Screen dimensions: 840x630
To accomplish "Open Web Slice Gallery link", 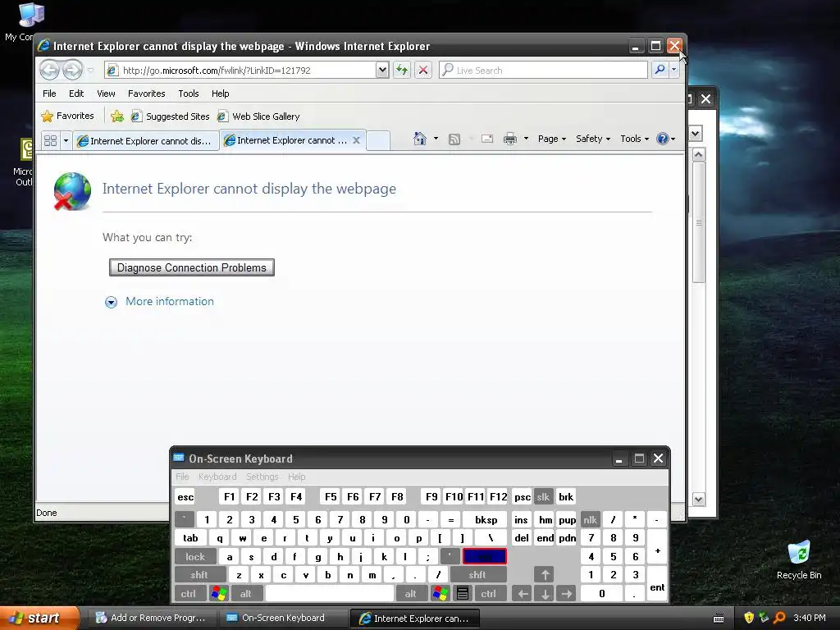I will click(x=258, y=116).
